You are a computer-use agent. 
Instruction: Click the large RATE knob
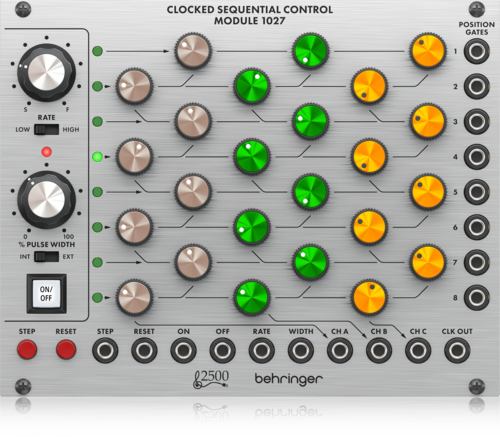46,72
